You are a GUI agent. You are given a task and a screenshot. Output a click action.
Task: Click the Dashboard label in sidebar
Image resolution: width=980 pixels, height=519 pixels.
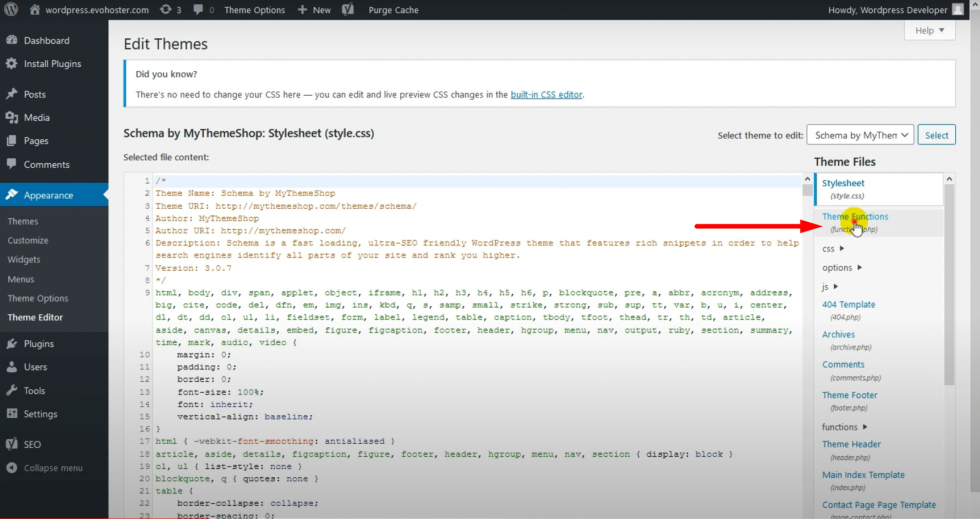47,41
